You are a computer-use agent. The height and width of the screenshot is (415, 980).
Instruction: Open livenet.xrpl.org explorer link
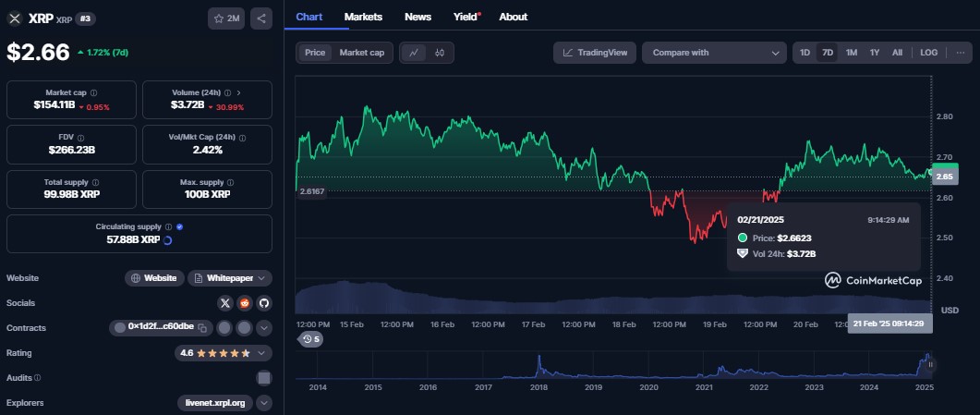tap(215, 403)
